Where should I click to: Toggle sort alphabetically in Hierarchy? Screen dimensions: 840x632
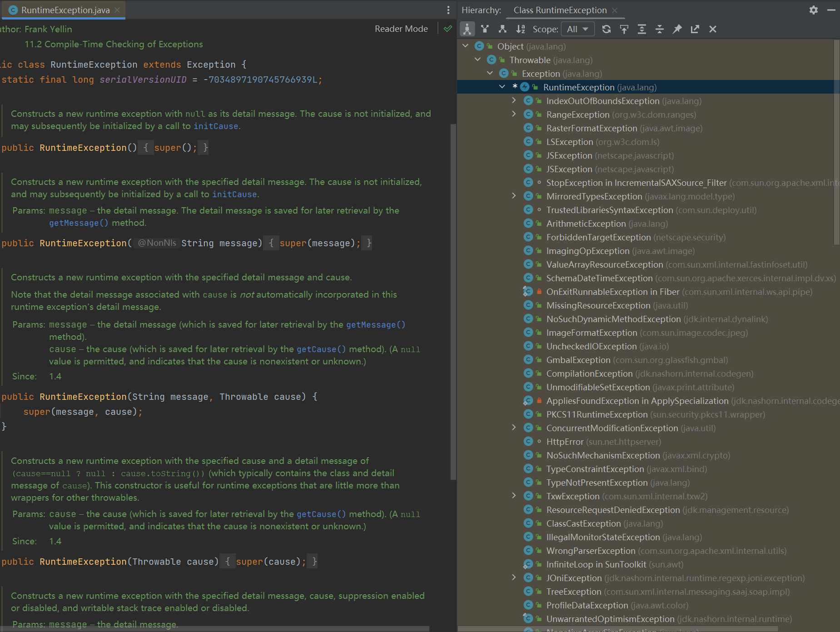(x=520, y=29)
